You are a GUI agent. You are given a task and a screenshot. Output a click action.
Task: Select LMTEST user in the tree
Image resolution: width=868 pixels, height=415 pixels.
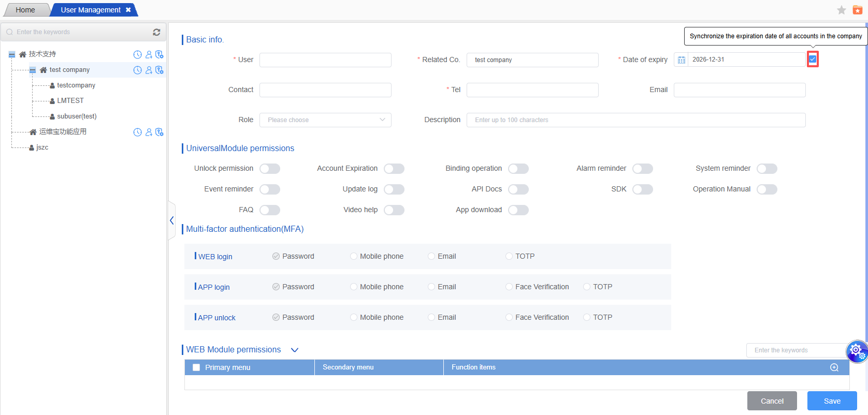70,101
